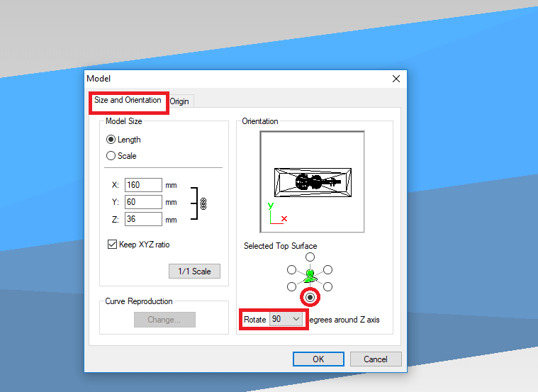Image resolution: width=538 pixels, height=392 pixels.
Task: Close the Model dialog
Action: (396, 79)
